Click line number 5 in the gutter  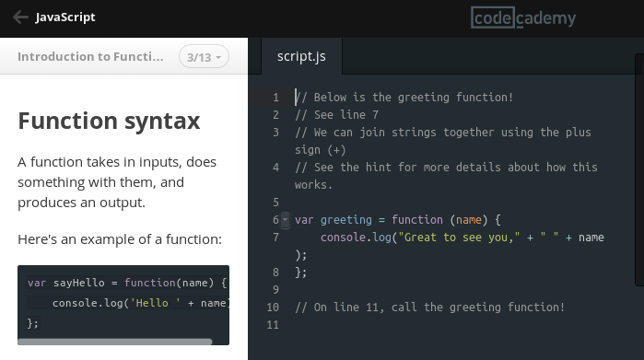(275, 203)
